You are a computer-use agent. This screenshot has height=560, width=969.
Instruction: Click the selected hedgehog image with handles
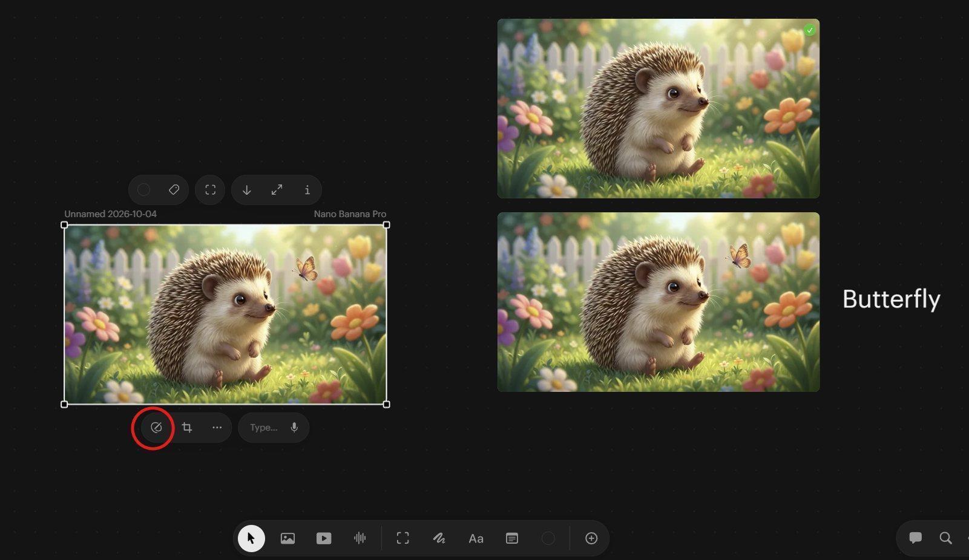(x=225, y=314)
